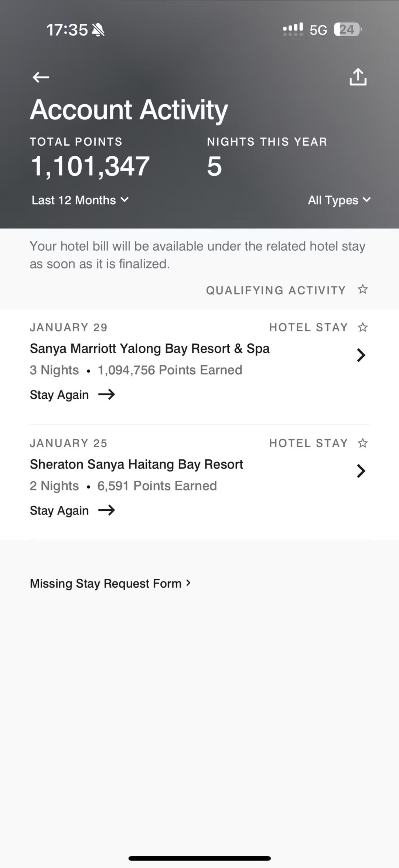This screenshot has height=868, width=399.
Task: Tap the star beside January 25 Hotel Stay
Action: [363, 443]
